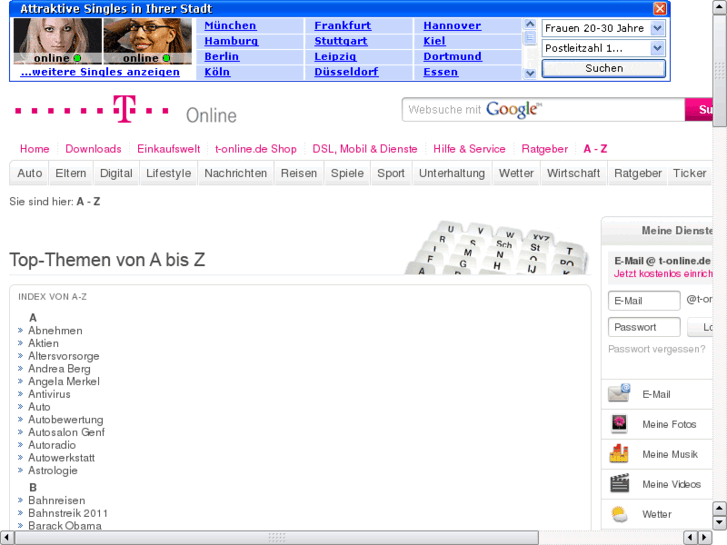Screen dimensions: 727x545
Task: Open the Einkaufswelt navigation item
Action: click(x=168, y=149)
